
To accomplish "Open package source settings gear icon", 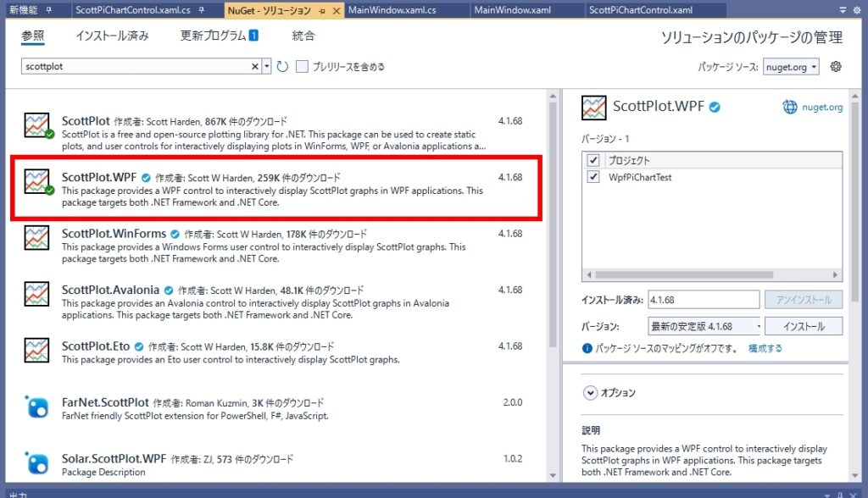I will point(836,66).
